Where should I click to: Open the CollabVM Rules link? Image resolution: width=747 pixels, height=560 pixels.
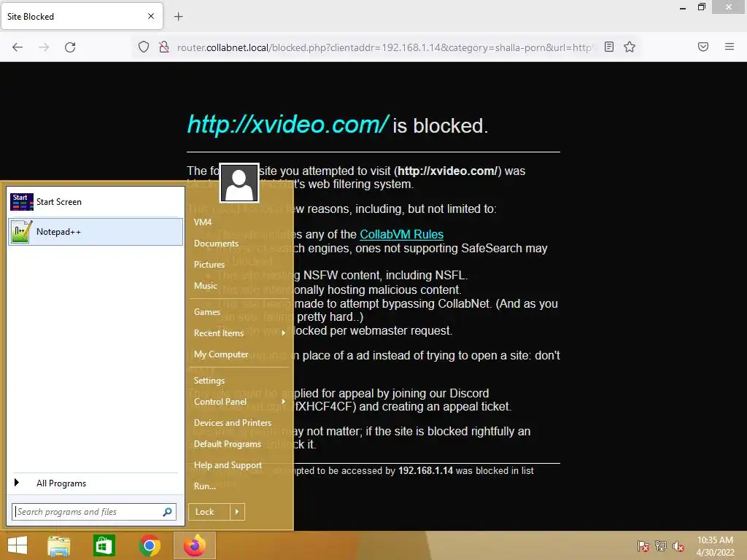(x=401, y=234)
